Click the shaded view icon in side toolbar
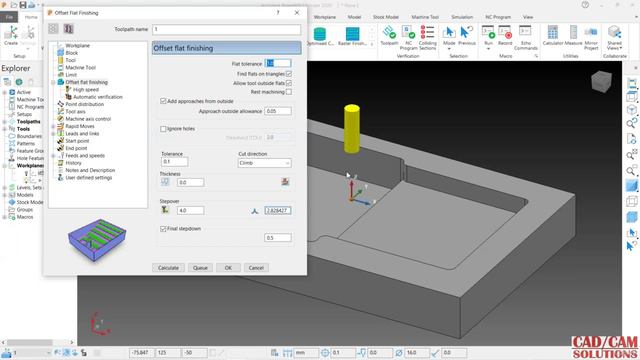The width and height of the screenshot is (640, 360). [x=631, y=186]
